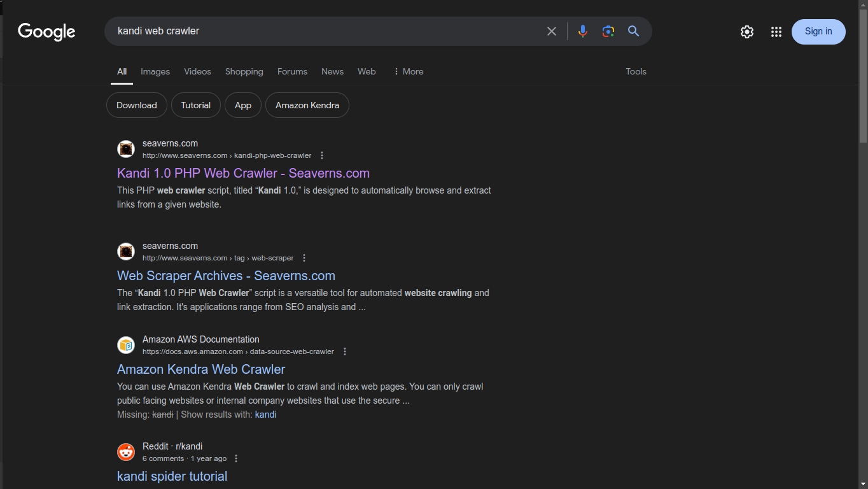Open Web Scraper Archives - Seaverns.com link

[226, 276]
